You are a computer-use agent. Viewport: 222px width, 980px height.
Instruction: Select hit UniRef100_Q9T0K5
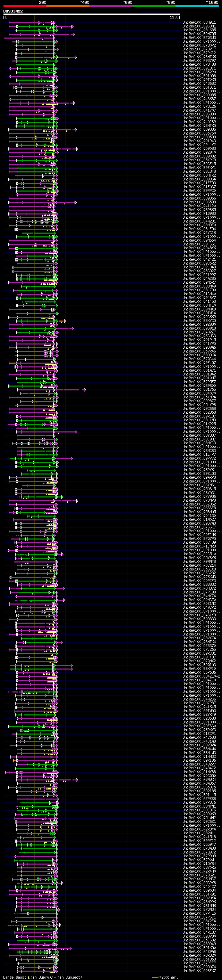(199, 80)
